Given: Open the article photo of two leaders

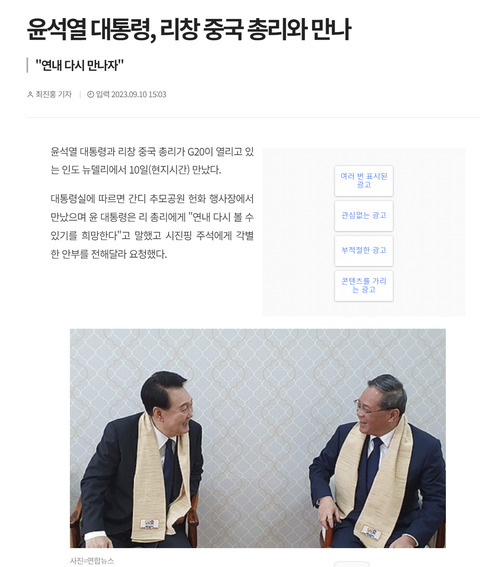Looking at the screenshot, I should (258, 438).
